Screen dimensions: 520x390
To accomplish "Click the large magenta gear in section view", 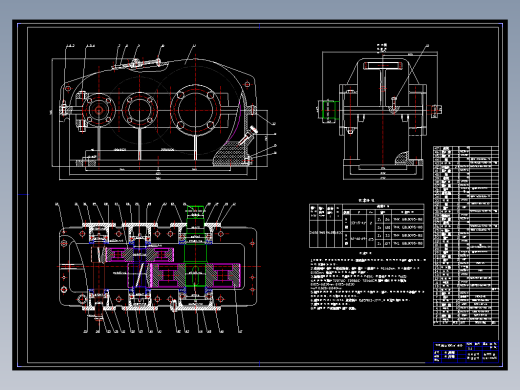I will (195, 275).
